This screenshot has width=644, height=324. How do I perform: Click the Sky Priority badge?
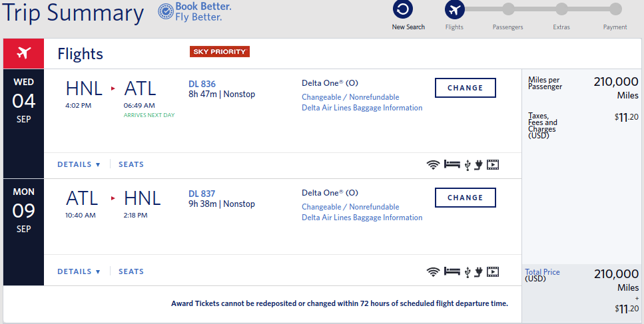(x=220, y=51)
